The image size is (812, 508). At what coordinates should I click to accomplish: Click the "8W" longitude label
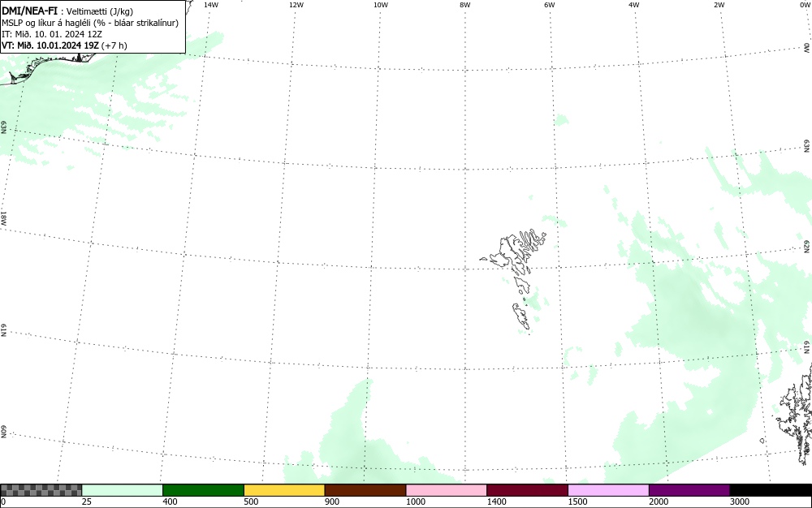point(465,5)
